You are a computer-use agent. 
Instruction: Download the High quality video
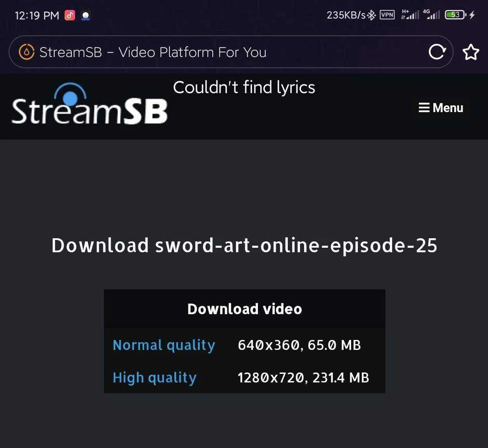(155, 377)
